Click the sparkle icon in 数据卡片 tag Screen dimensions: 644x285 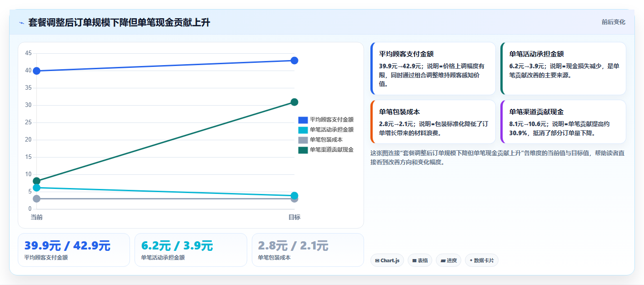471,260
